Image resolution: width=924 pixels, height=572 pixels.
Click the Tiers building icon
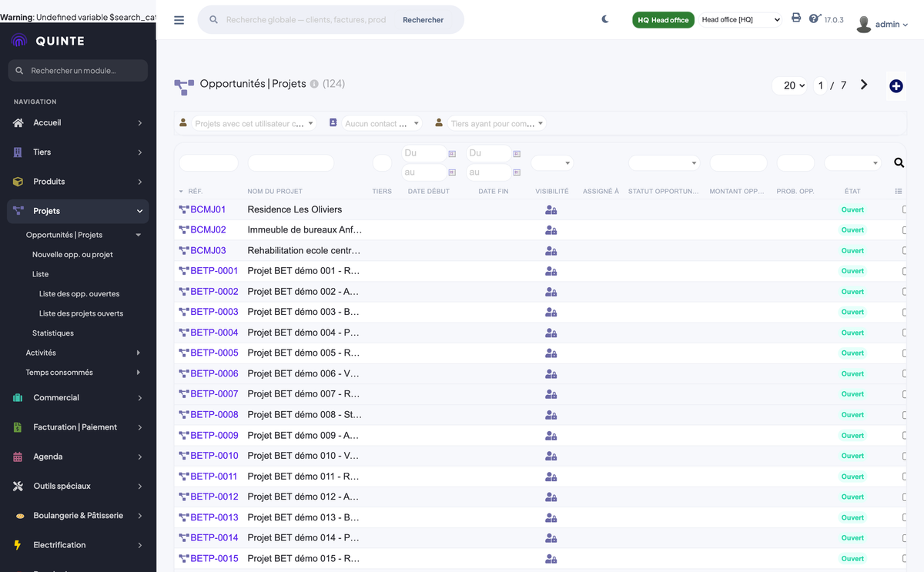(x=18, y=152)
